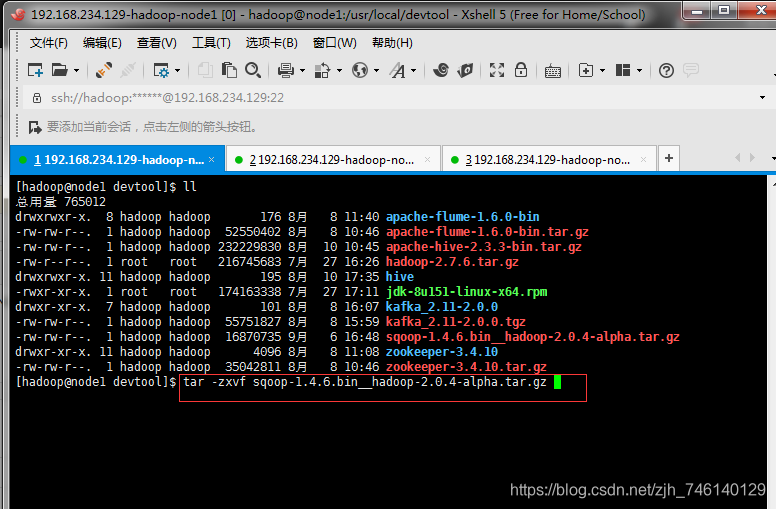Click the Copy toolbar icon
Viewport: 776px width, 509px height.
pyautogui.click(x=205, y=70)
